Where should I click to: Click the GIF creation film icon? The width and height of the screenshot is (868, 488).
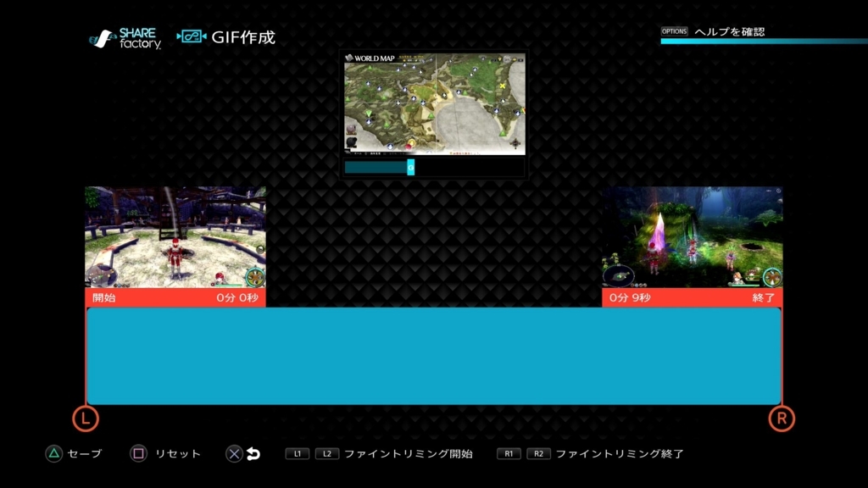(x=192, y=36)
